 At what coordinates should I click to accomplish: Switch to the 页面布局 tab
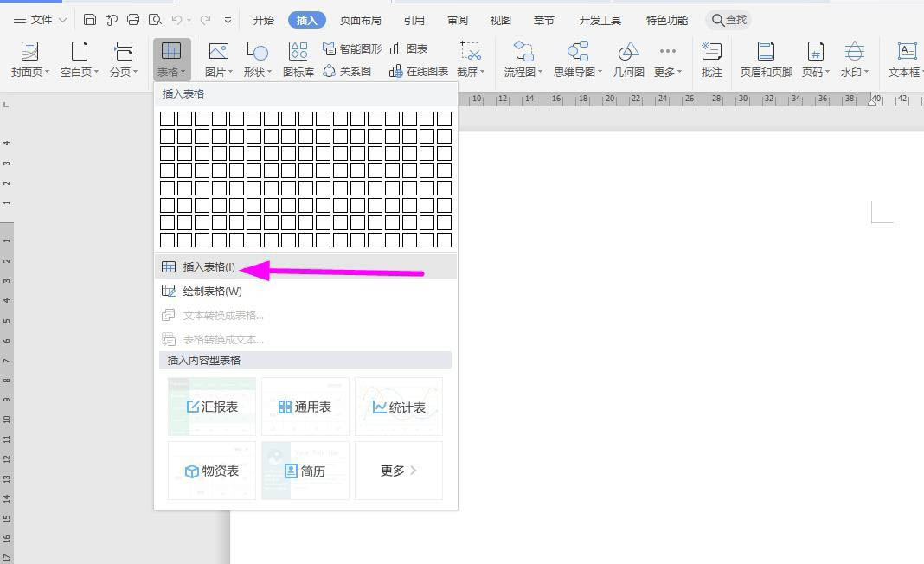pos(360,20)
